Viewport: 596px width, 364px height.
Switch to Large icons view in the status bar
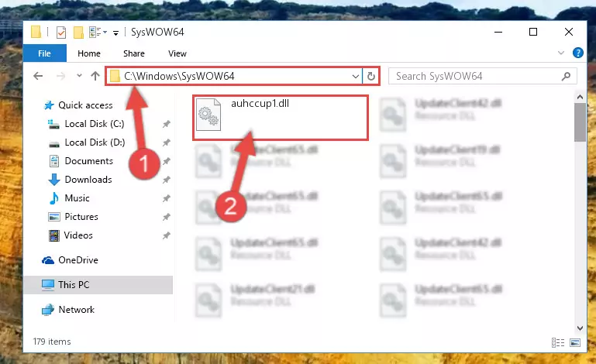(575, 343)
